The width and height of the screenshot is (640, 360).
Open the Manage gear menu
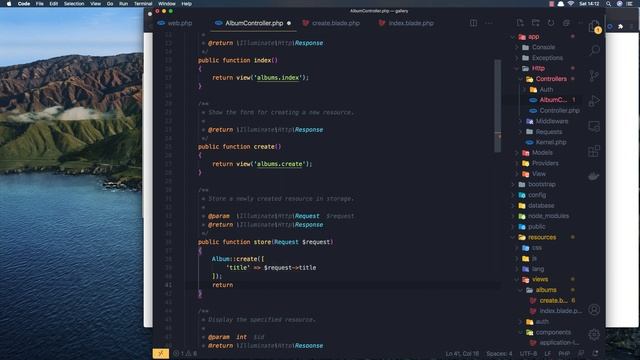point(594,335)
